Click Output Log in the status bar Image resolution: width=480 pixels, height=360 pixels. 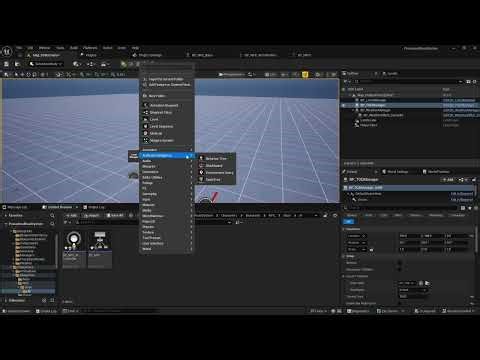(x=46, y=311)
